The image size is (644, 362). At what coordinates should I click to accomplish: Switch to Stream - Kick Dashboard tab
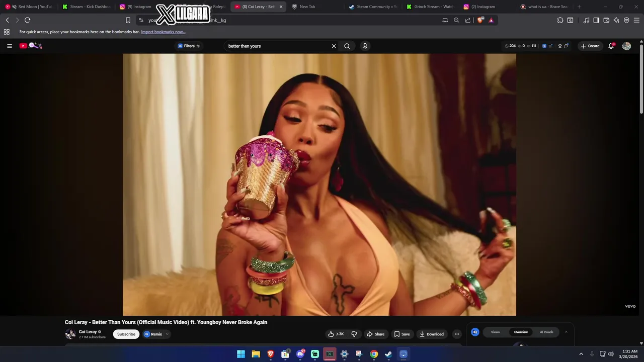coord(87,7)
